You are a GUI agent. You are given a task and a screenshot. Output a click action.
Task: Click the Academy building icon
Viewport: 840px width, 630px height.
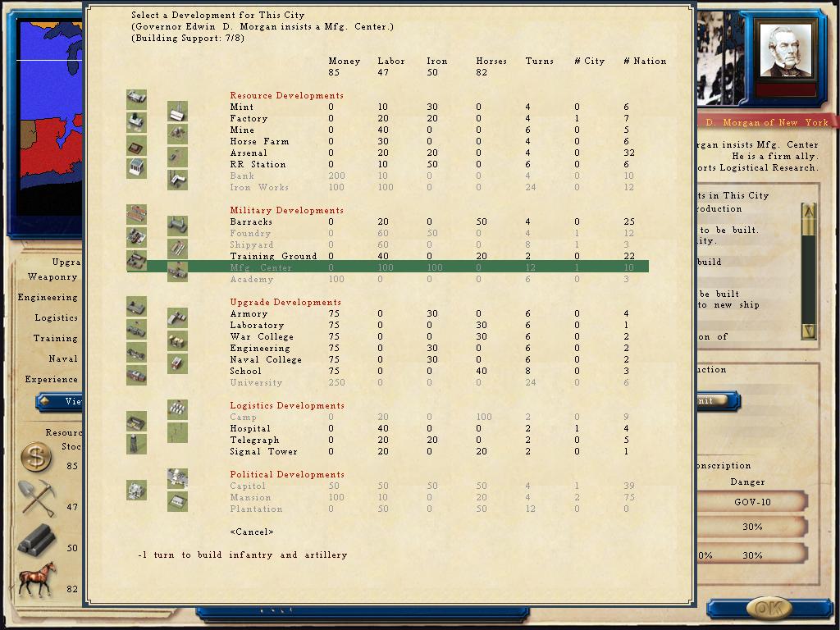(177, 272)
